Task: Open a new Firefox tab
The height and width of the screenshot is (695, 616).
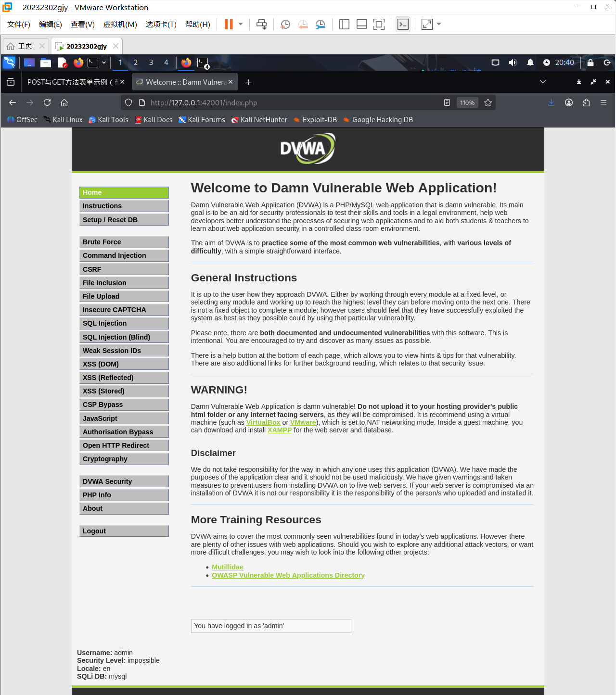Action: [x=249, y=82]
